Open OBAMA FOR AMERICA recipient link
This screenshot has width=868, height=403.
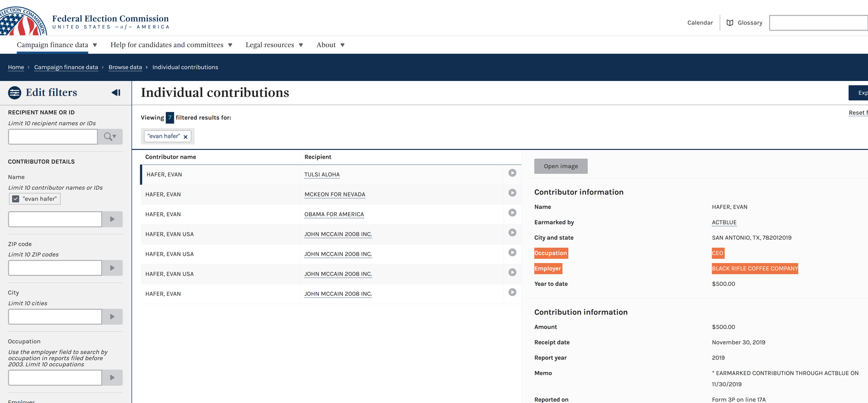point(334,215)
